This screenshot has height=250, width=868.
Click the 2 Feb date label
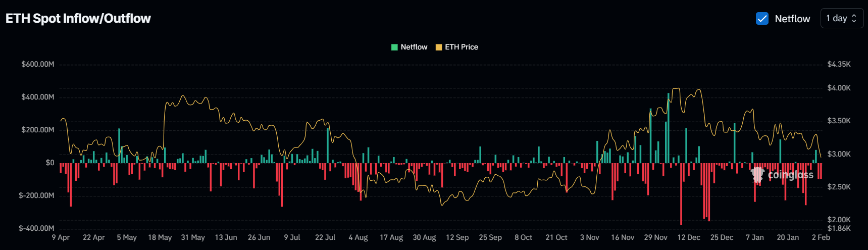coord(821,237)
